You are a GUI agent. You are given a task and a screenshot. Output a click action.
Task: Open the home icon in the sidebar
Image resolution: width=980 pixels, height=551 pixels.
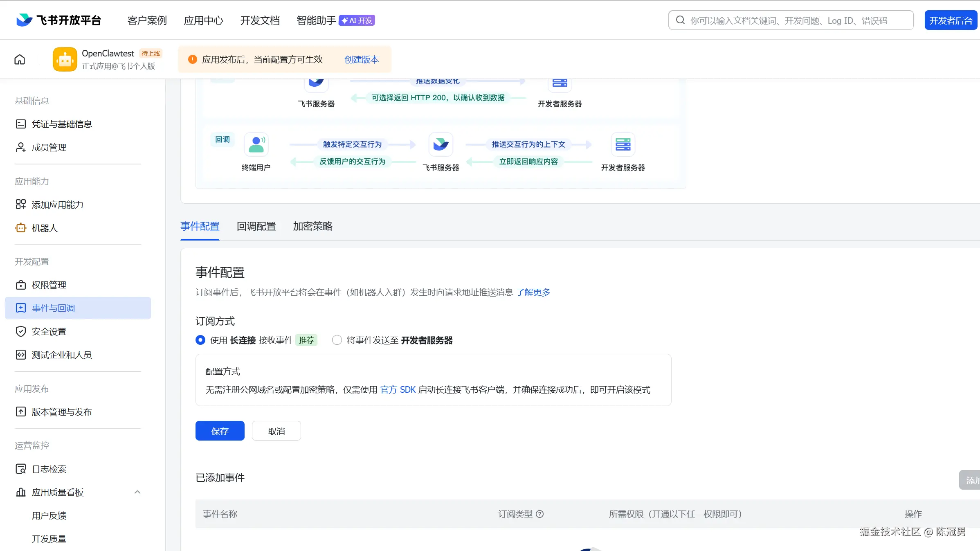tap(19, 59)
